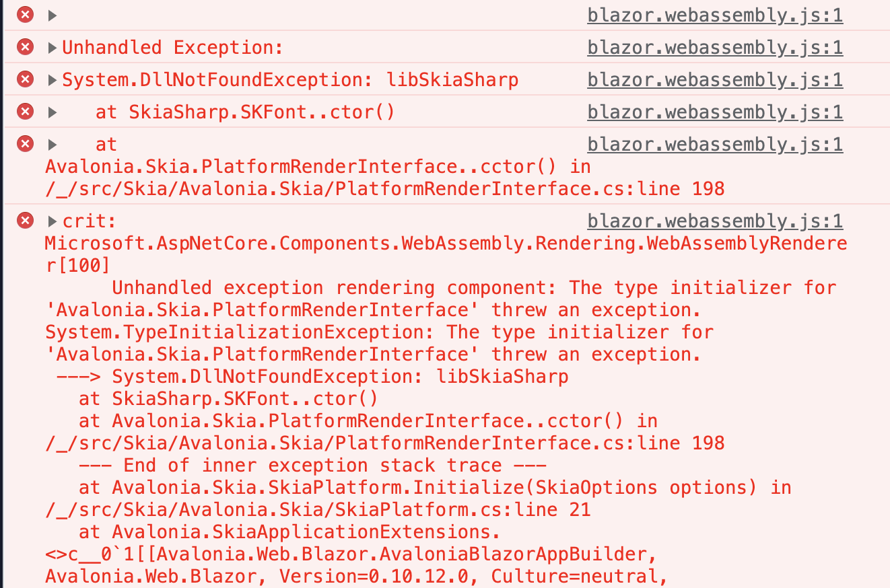890x588 pixels.
Task: Click the error icon on the topmost empty row
Action: 25,15
